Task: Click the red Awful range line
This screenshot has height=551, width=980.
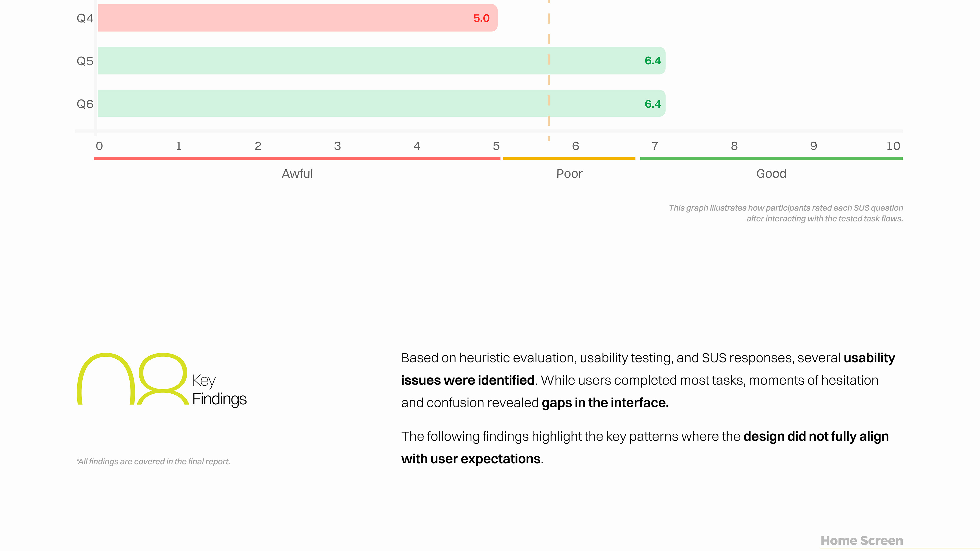Action: (297, 158)
